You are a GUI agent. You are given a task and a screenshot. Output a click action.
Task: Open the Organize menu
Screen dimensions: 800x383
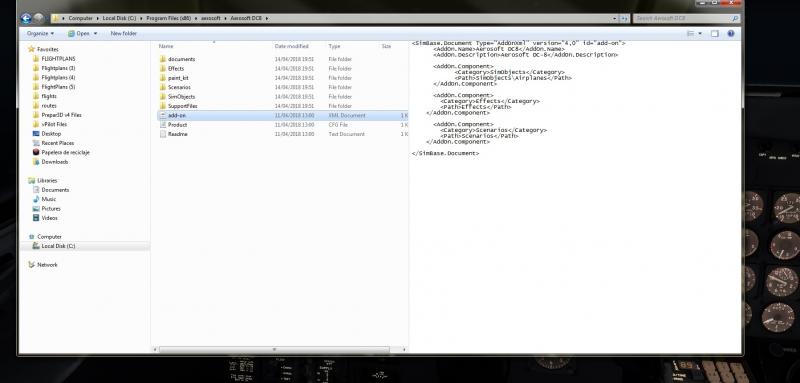click(40, 33)
